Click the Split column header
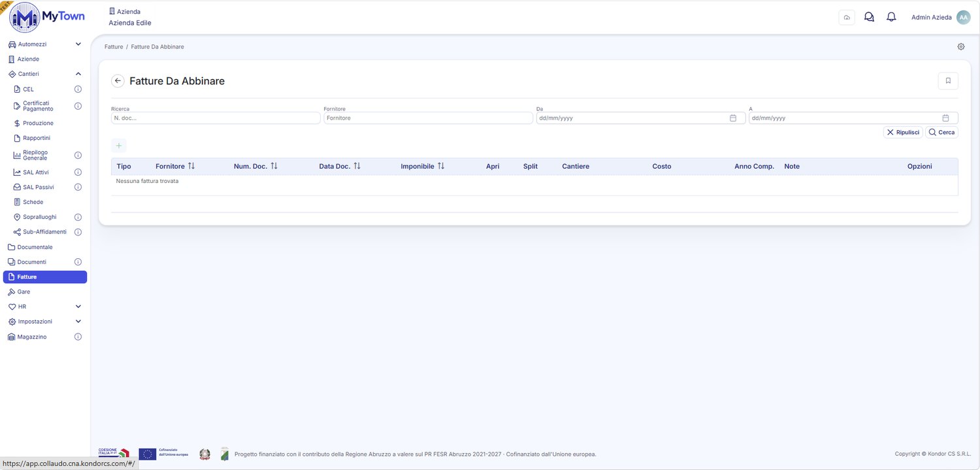The height and width of the screenshot is (470, 980). (x=531, y=167)
